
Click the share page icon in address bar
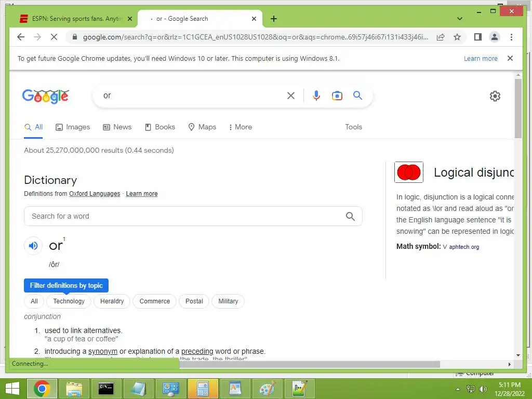tap(441, 37)
